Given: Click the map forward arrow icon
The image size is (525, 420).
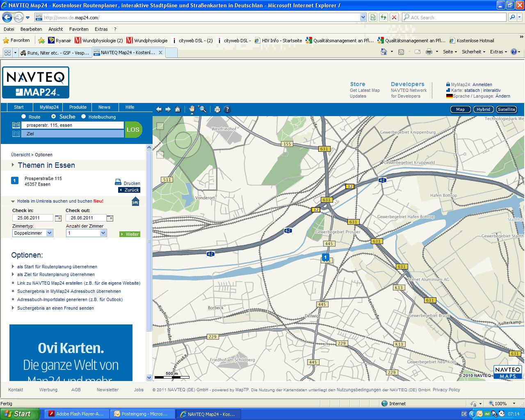Looking at the screenshot, I should [x=168, y=110].
